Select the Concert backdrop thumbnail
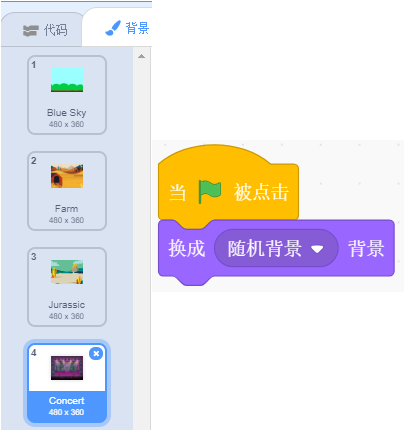409x430 pixels. pyautogui.click(x=67, y=383)
